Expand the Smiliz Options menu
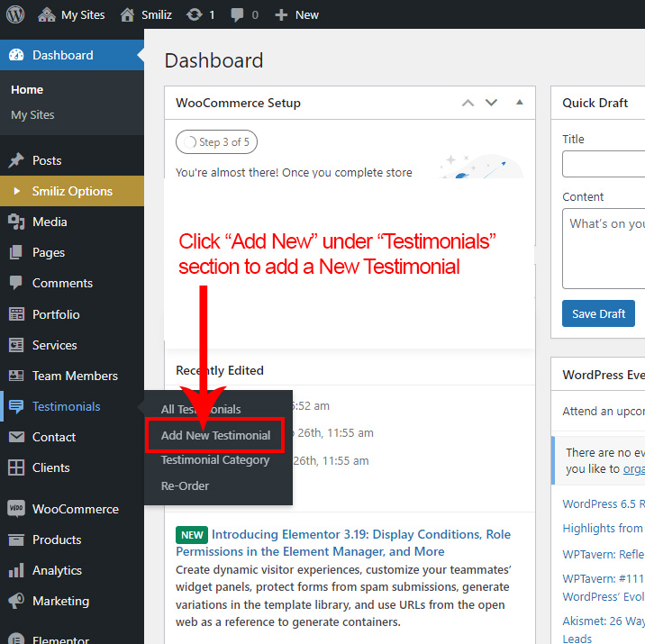The image size is (645, 644). tap(72, 191)
